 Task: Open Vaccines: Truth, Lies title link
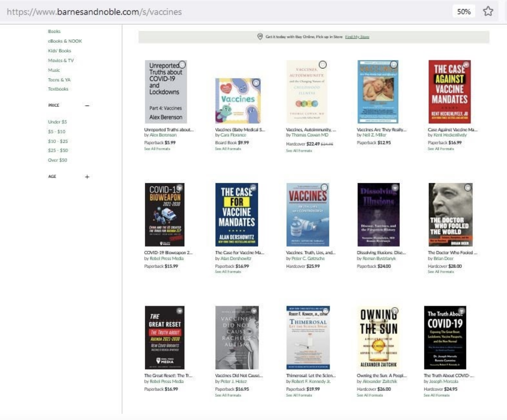(x=311, y=253)
